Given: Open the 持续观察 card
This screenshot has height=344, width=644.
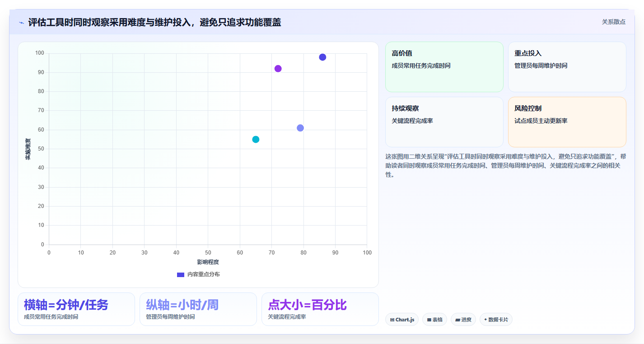Looking at the screenshot, I should [x=444, y=122].
